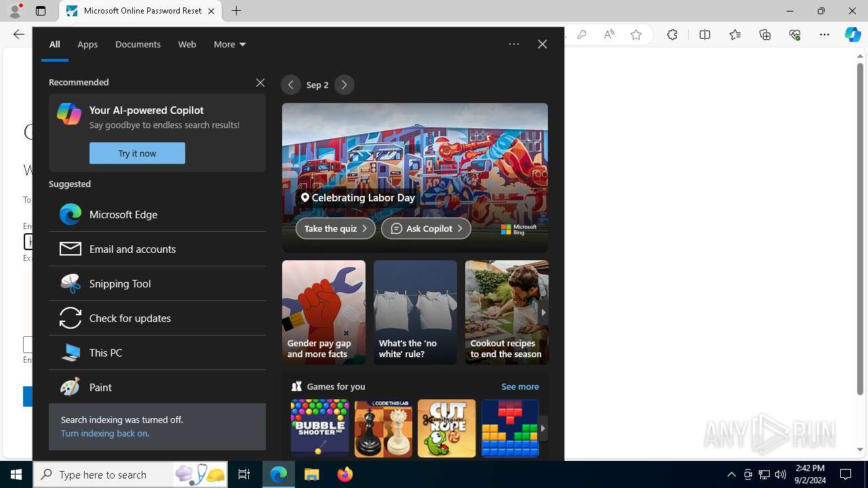Screen dimensions: 868x488
Task: Toggle Edge split screen icon
Action: point(705,35)
